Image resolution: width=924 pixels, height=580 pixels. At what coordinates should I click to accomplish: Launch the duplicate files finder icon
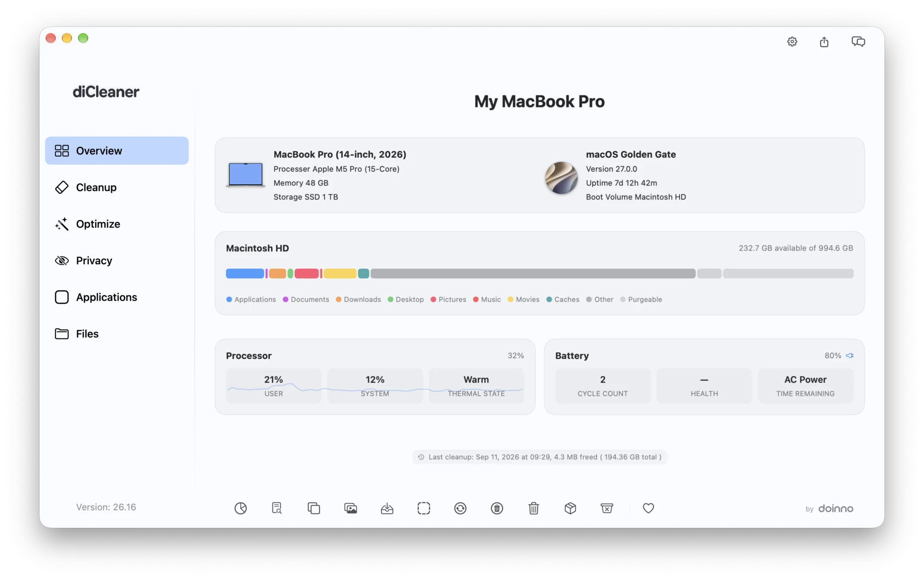pyautogui.click(x=314, y=508)
